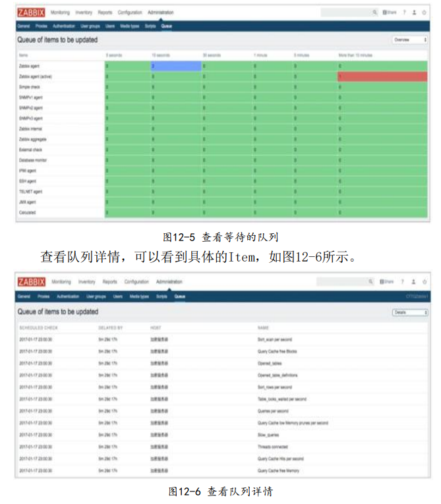Click the 'Threads connected' item name
Image resolution: width=441 pixels, height=504 pixels.
pos(273,447)
